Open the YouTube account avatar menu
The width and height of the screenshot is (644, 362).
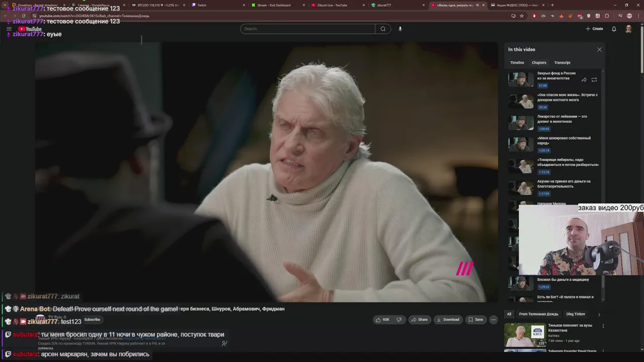[x=628, y=29]
